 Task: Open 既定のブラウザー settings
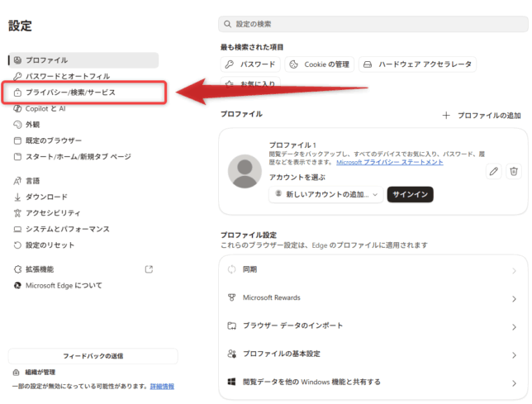83,140
